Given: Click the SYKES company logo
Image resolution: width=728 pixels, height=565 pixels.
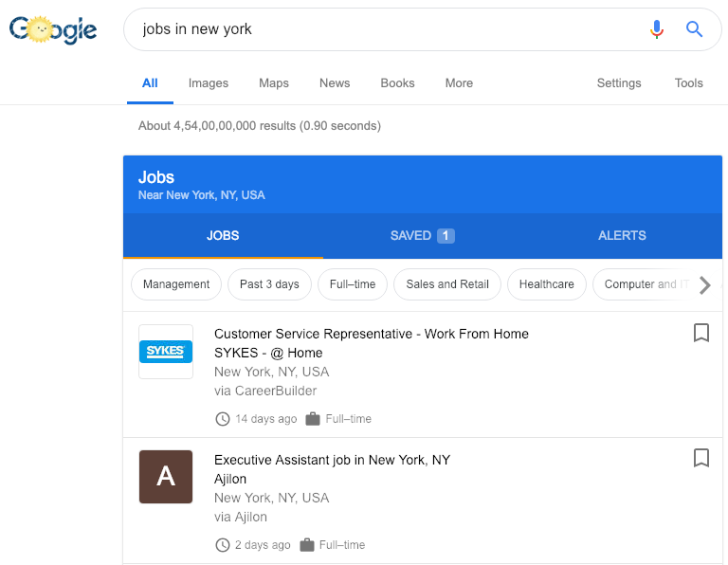Looking at the screenshot, I should click(x=166, y=352).
